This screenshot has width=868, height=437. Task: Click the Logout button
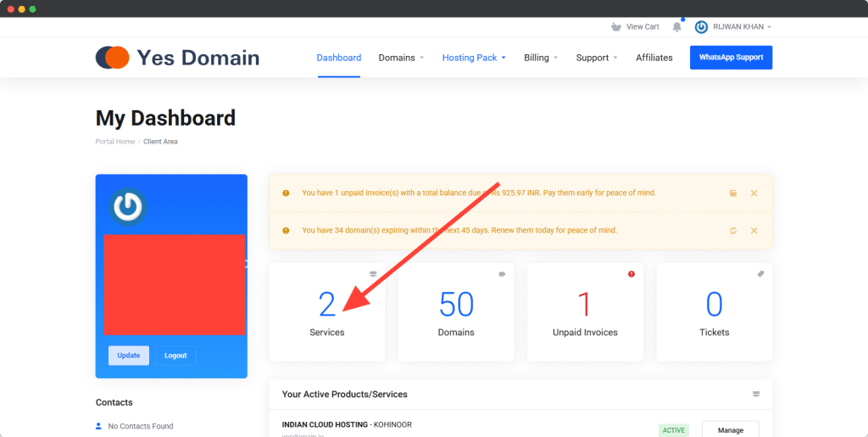(175, 356)
